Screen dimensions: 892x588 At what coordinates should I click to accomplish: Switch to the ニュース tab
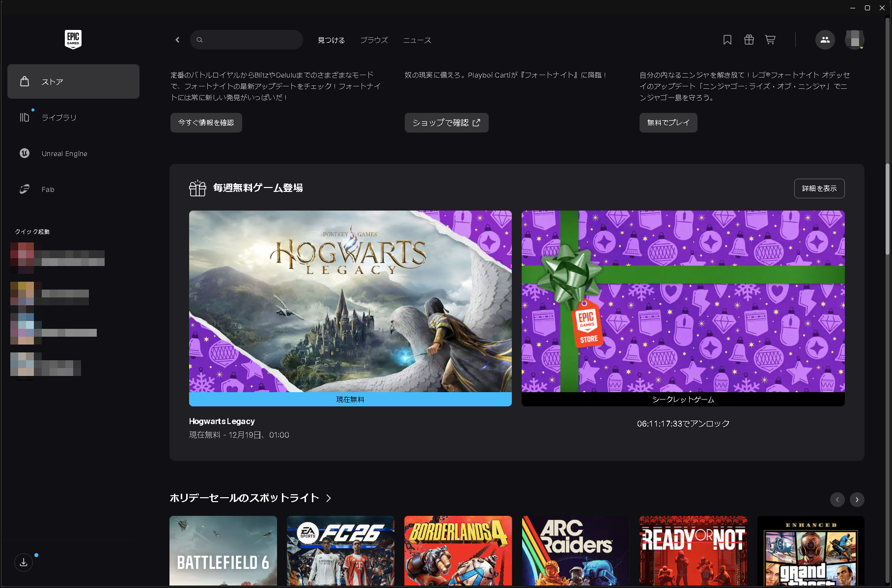pyautogui.click(x=417, y=40)
